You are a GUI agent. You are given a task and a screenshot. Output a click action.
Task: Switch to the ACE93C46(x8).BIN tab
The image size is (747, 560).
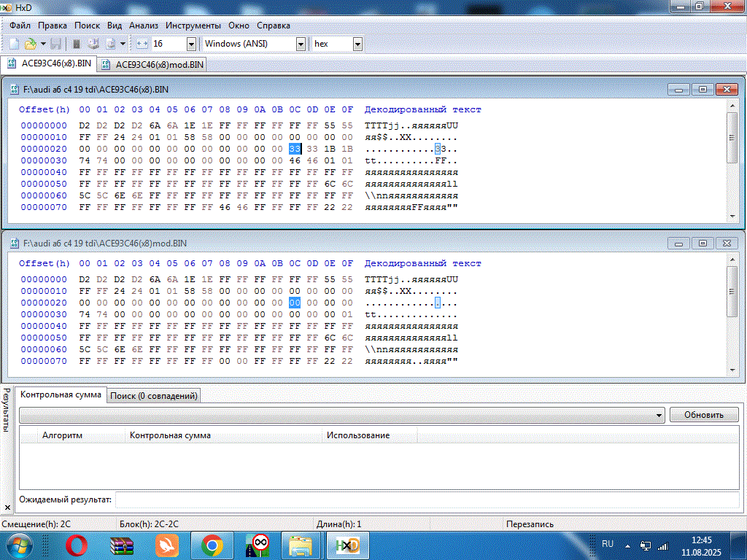49,64
